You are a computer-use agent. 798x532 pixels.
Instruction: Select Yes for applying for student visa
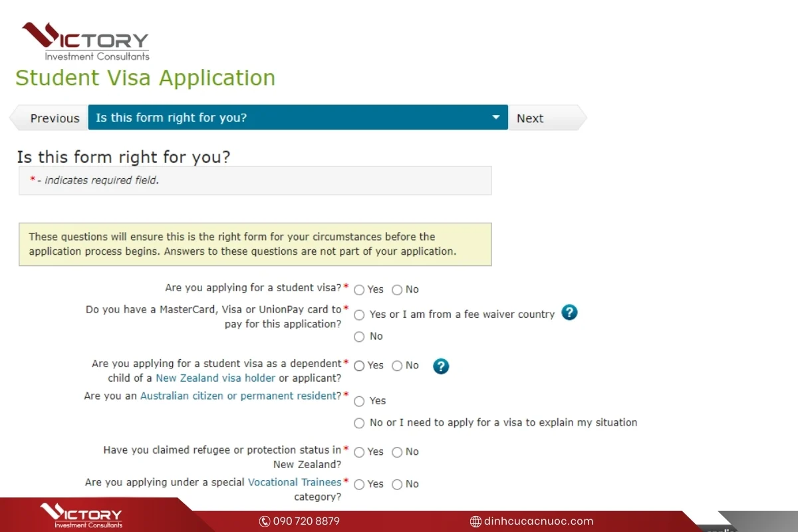point(360,290)
